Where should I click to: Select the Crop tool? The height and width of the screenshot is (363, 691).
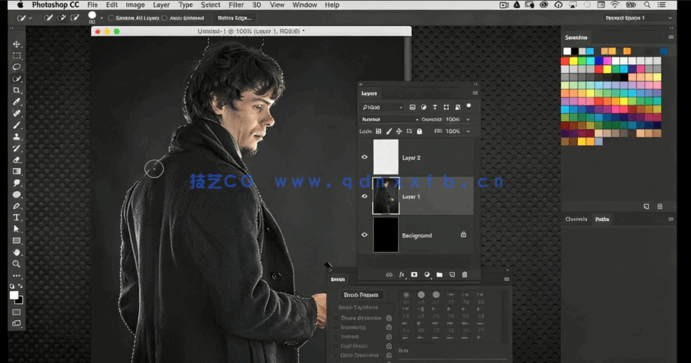[16, 90]
